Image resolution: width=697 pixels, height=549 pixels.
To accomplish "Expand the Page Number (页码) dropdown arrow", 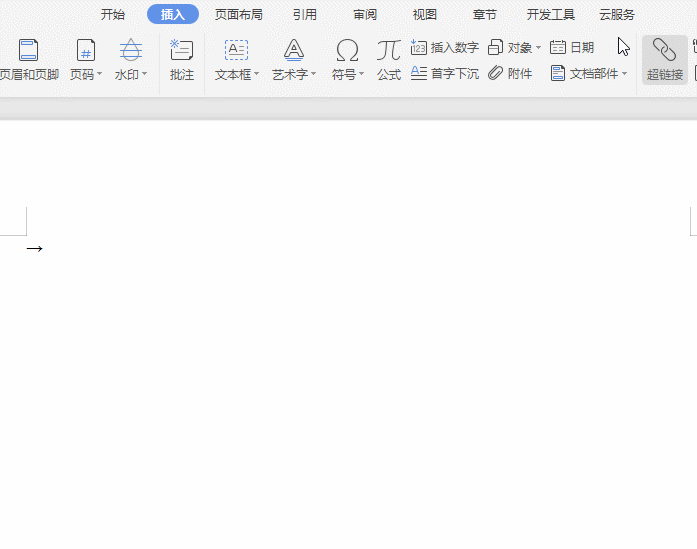I will click(x=100, y=75).
